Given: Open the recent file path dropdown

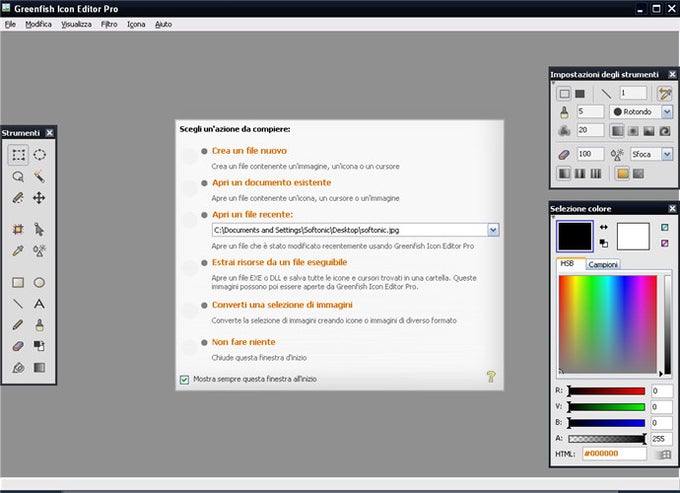Looking at the screenshot, I should click(x=493, y=230).
